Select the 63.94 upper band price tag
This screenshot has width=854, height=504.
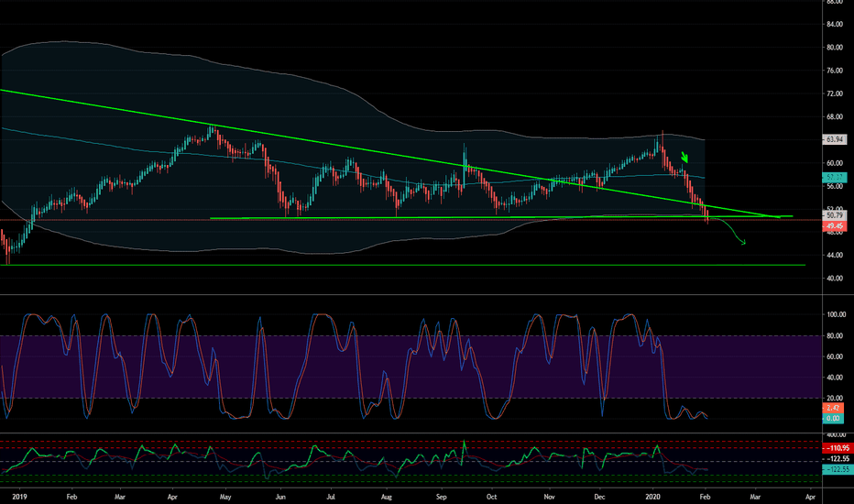pos(834,139)
